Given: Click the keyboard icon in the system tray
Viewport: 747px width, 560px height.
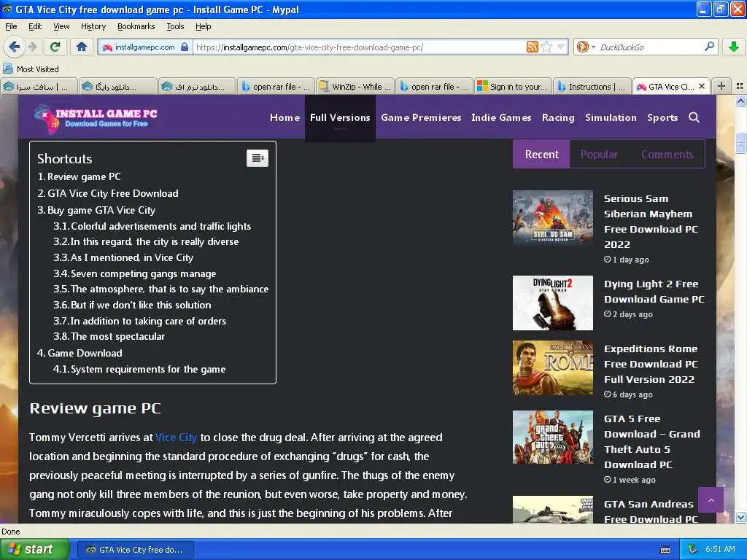Looking at the screenshot, I should coord(665,550).
